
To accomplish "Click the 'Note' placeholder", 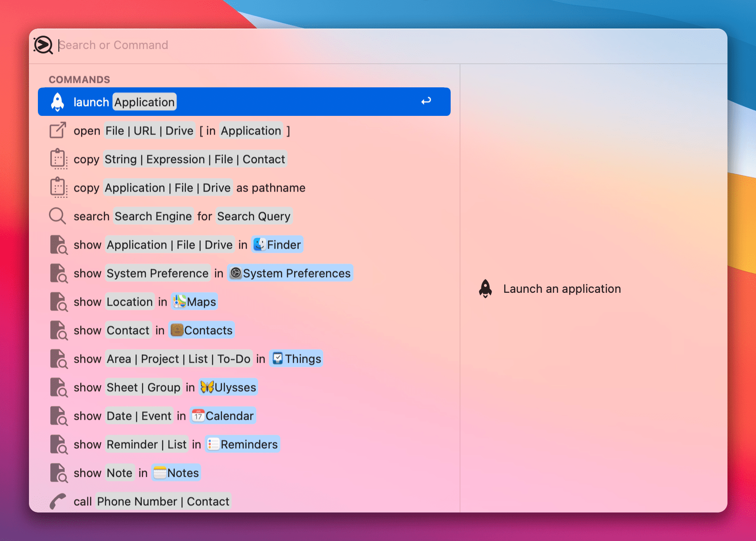I will click(120, 473).
